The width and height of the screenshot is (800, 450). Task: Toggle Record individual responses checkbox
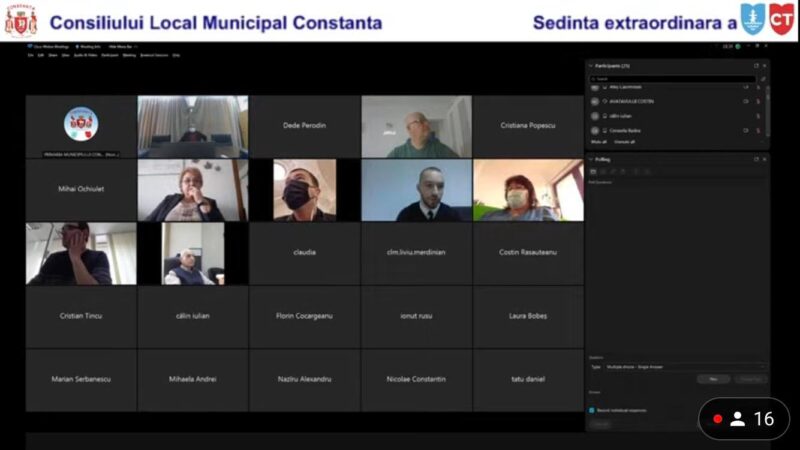click(592, 410)
